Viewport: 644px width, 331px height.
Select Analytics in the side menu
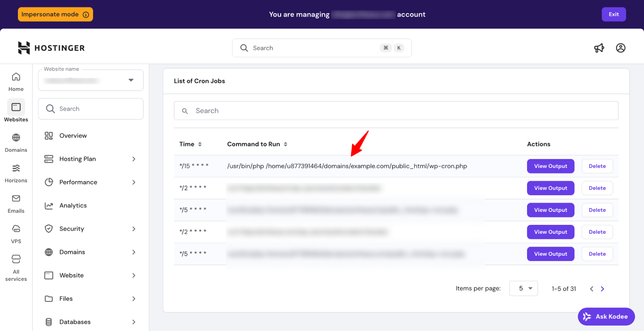pos(73,206)
